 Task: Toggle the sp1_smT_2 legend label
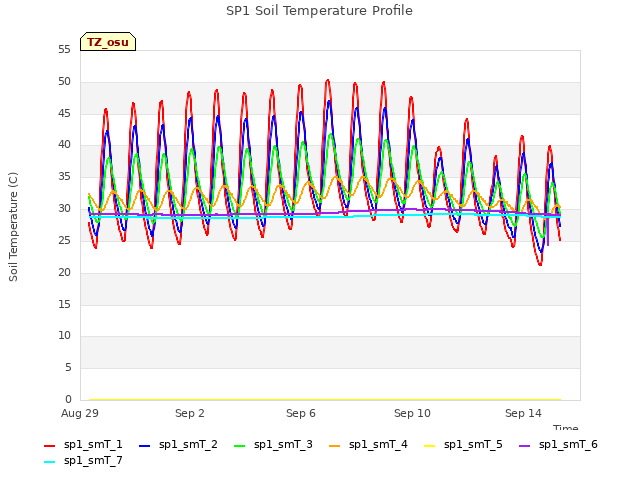click(x=188, y=444)
